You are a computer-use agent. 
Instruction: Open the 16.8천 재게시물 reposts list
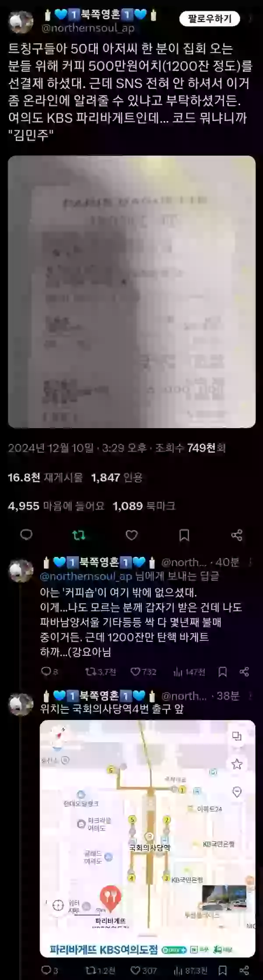click(45, 477)
